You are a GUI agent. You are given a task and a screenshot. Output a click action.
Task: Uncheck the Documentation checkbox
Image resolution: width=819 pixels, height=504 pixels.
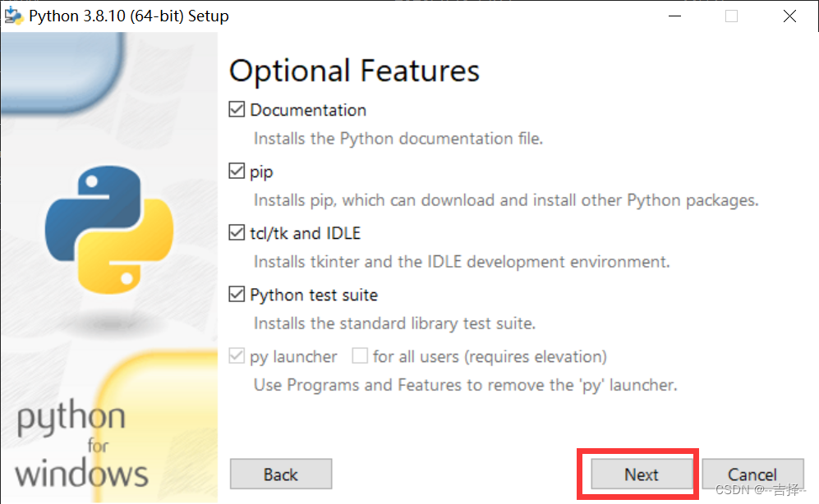(237, 110)
